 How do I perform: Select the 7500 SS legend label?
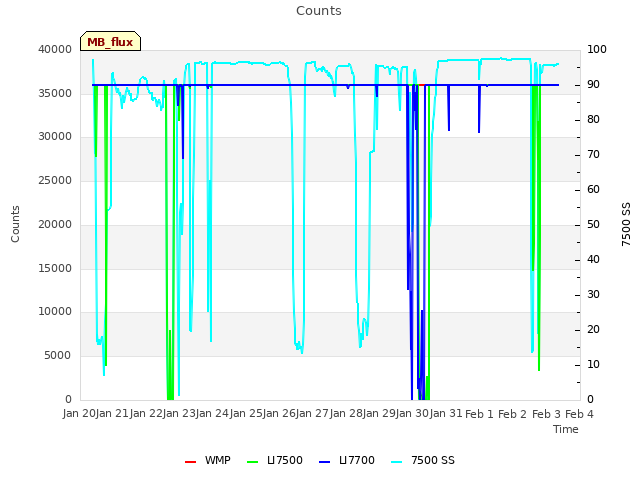tap(433, 460)
